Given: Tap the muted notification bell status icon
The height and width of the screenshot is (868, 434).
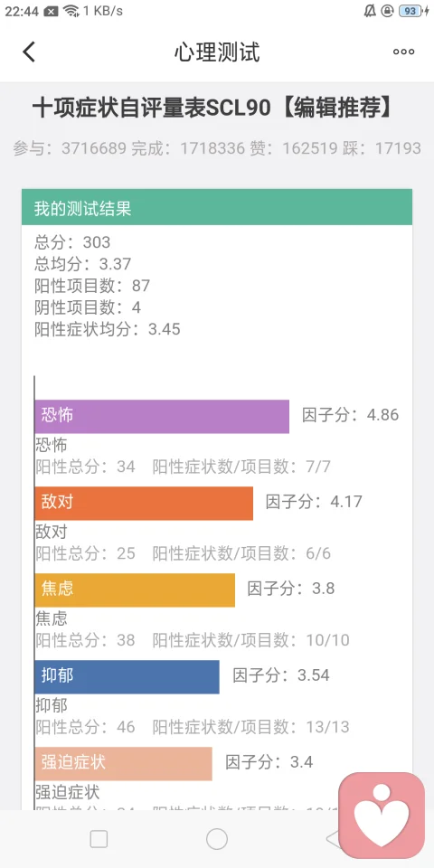Looking at the screenshot, I should (x=370, y=11).
